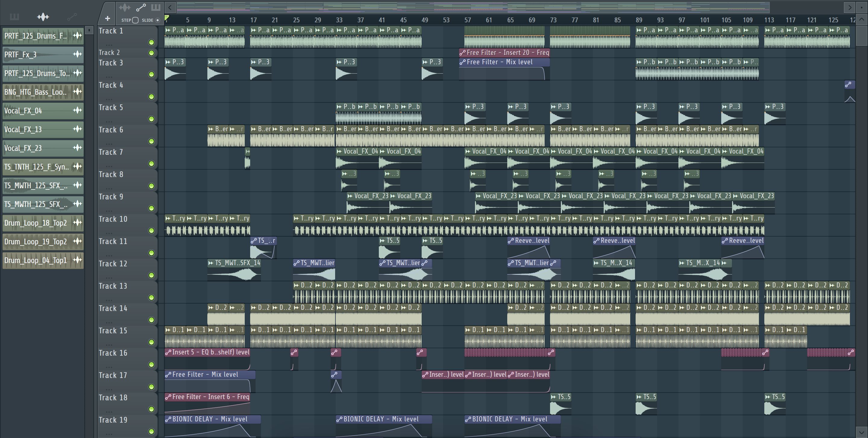Mute Track 6 with its green LED
Image resolution: width=868 pixels, height=438 pixels.
point(151,141)
